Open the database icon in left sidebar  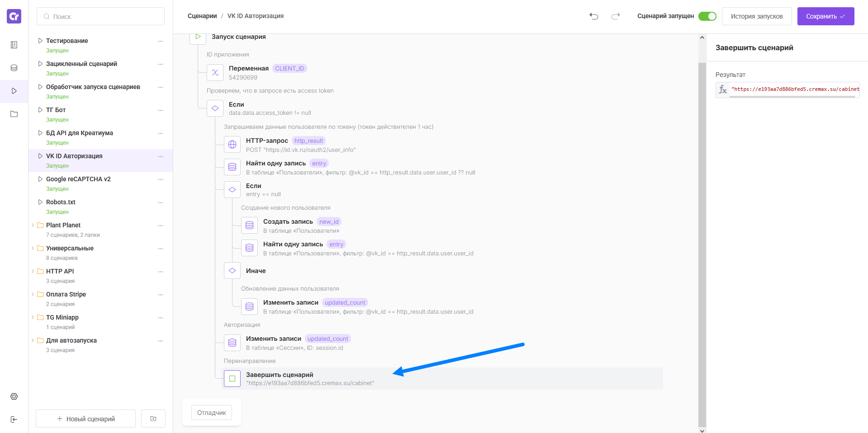(14, 68)
